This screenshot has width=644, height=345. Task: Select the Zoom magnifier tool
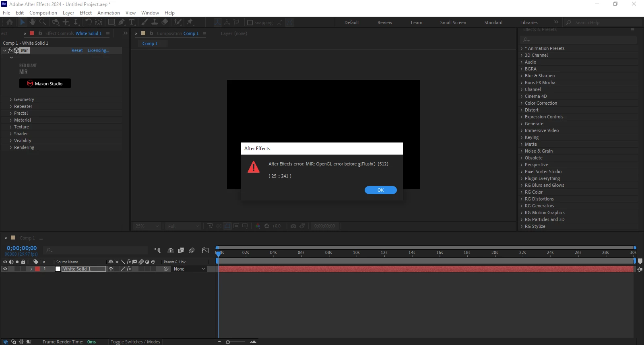43,22
